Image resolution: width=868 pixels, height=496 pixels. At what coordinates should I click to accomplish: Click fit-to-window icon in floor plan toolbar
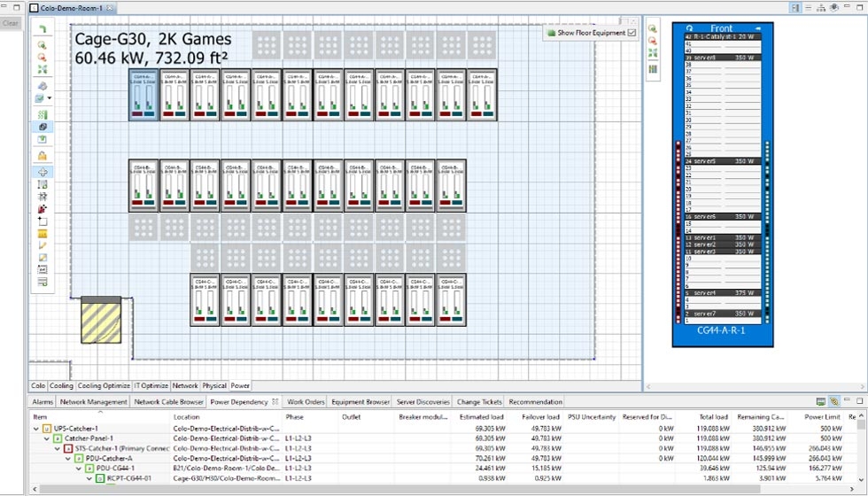pos(43,69)
